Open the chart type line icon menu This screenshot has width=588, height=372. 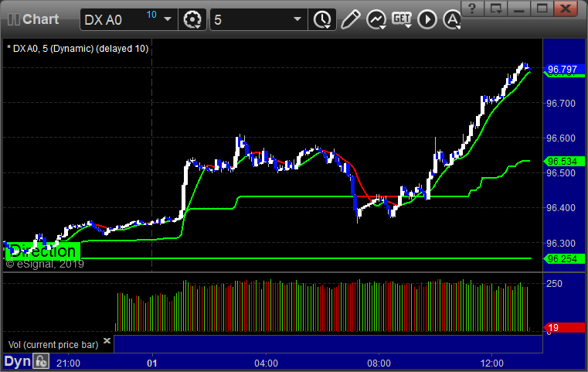pyautogui.click(x=376, y=19)
